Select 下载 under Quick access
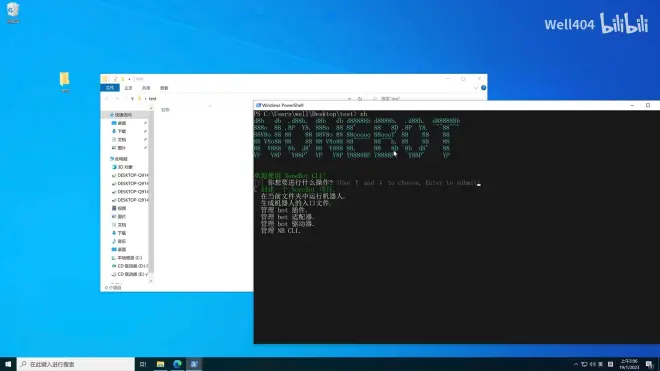Viewport: 660px width, 371px height. (122, 131)
